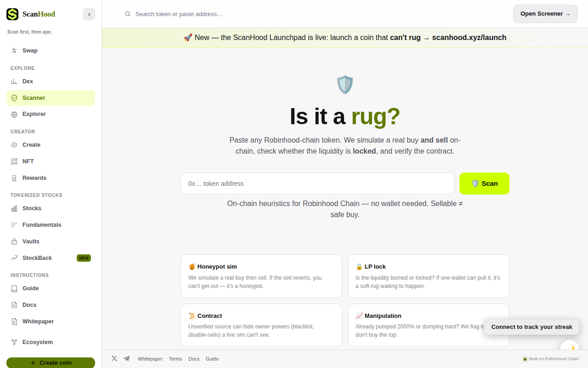Open the Vaults page
Screen dimensions: 588x368
click(51, 241)
